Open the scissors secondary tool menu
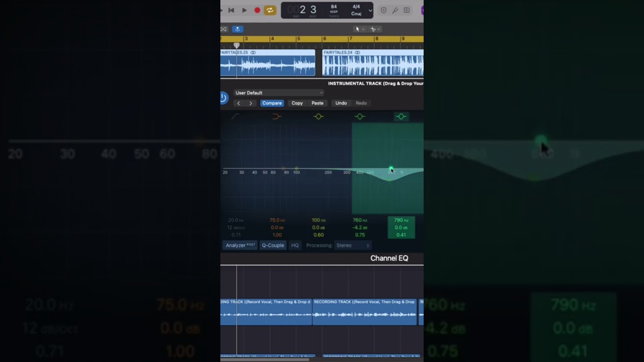Viewport: 644px width, 362px height. [376, 29]
